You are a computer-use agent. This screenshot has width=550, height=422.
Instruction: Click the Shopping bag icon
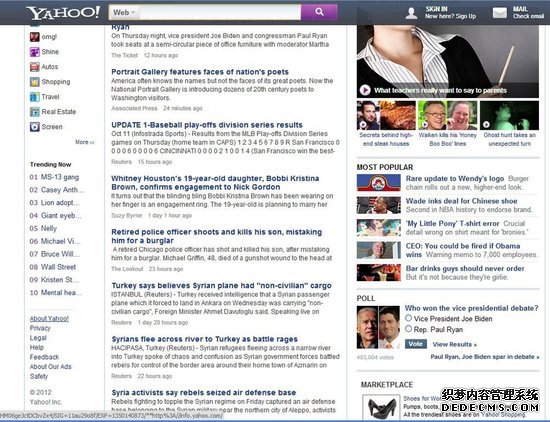pos(34,82)
